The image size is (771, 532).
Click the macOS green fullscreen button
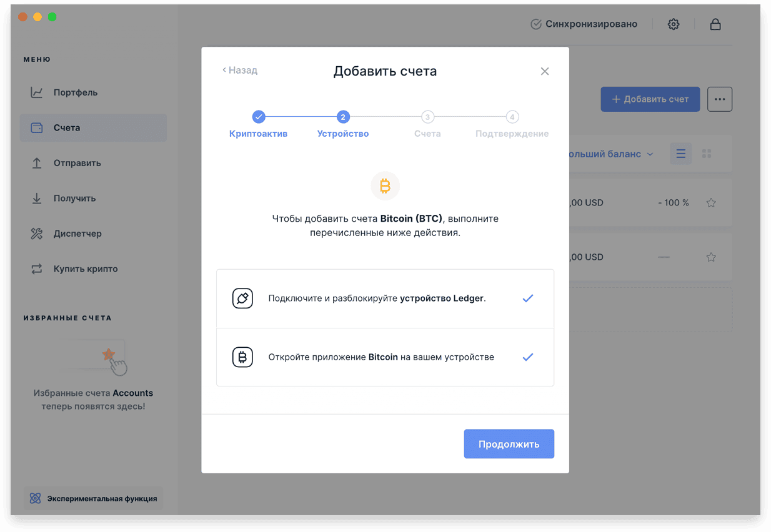52,17
